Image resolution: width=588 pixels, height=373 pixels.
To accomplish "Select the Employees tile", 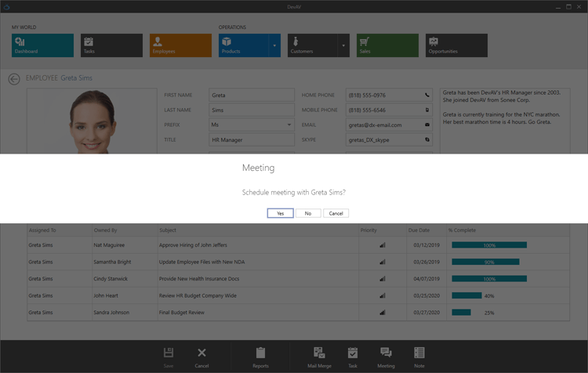I will click(x=180, y=45).
